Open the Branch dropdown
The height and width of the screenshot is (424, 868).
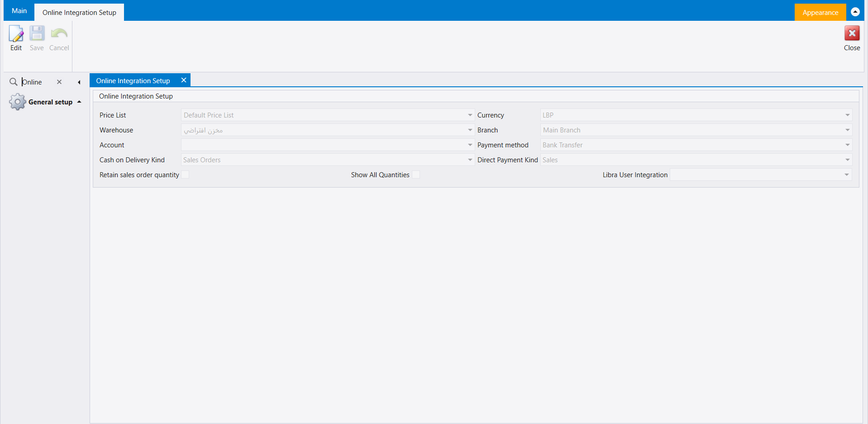tap(847, 130)
